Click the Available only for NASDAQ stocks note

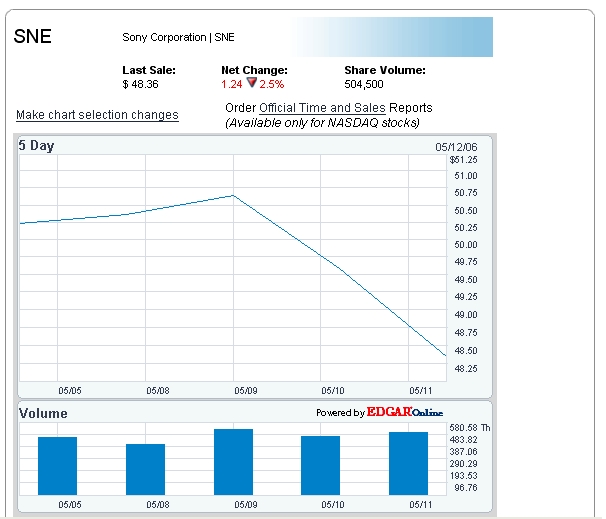pyautogui.click(x=322, y=123)
